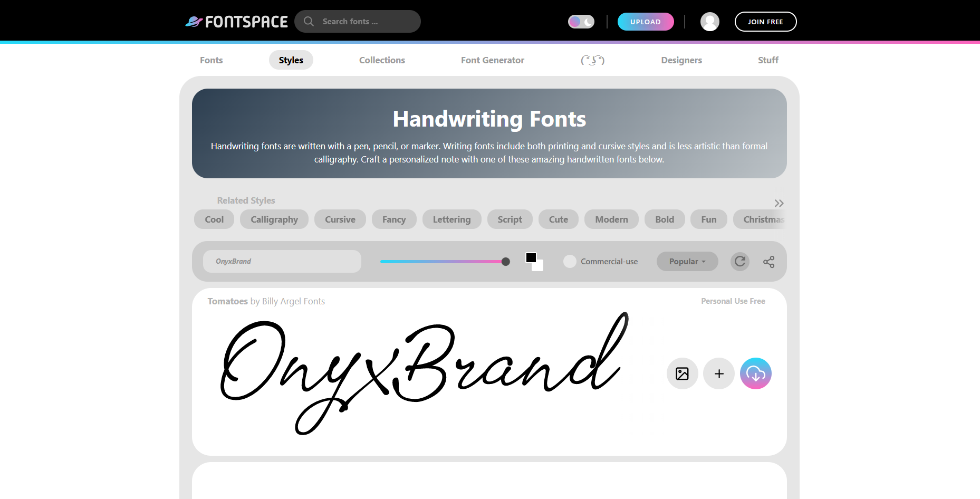Screen dimensions: 980x499
Task: Select the Cursive style chip
Action: tap(340, 219)
